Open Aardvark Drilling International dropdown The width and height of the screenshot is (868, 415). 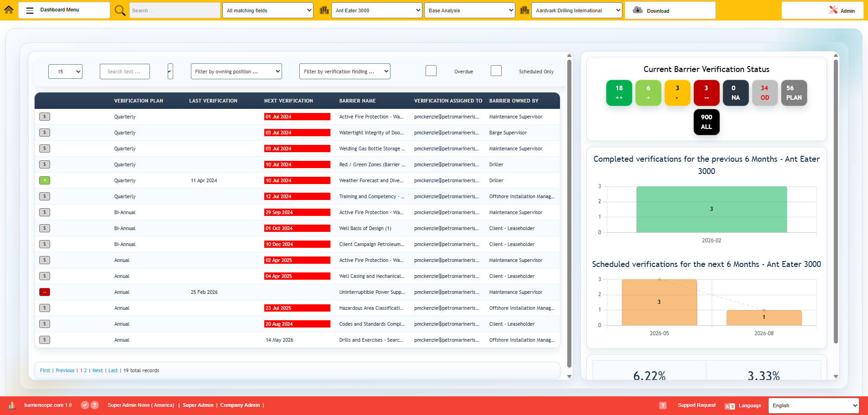tap(577, 10)
